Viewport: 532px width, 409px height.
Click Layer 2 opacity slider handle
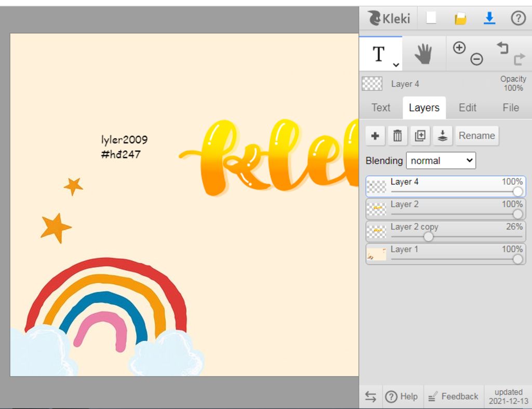coord(517,214)
